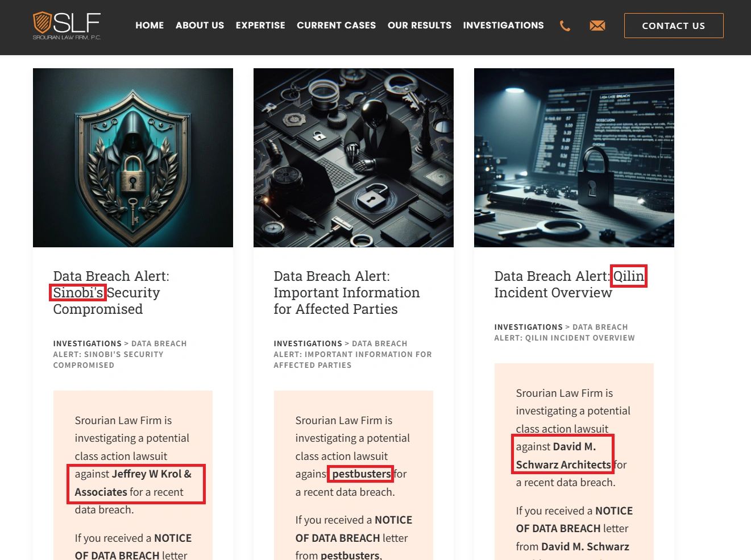The image size is (751, 560).
Task: Go to the OUR RESULTS page
Action: (x=420, y=26)
